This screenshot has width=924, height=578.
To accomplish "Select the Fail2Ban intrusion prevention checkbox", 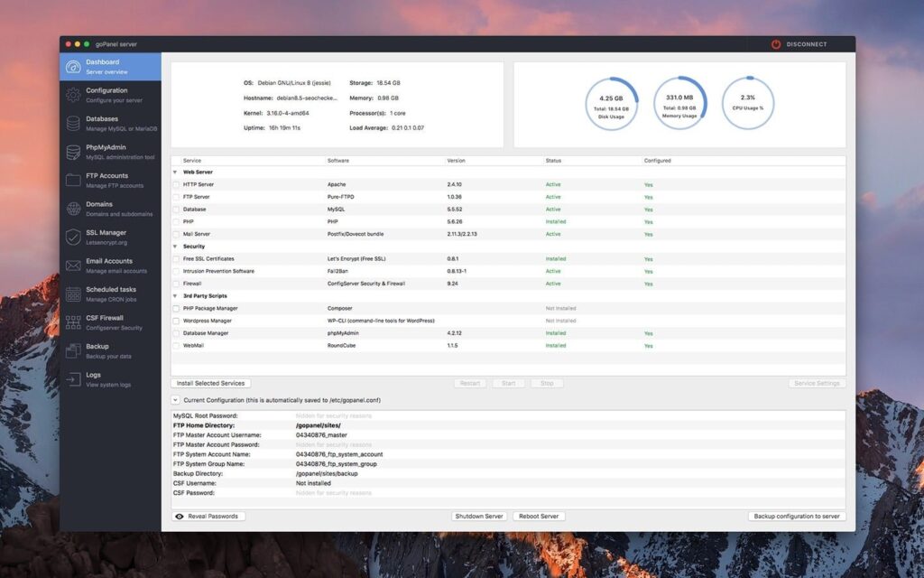I will coord(178,271).
